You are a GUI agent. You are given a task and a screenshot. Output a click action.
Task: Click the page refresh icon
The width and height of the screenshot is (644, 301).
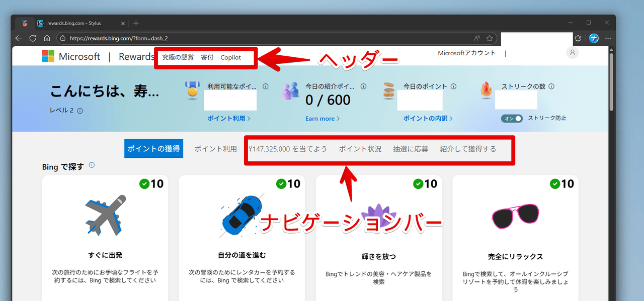(x=33, y=38)
